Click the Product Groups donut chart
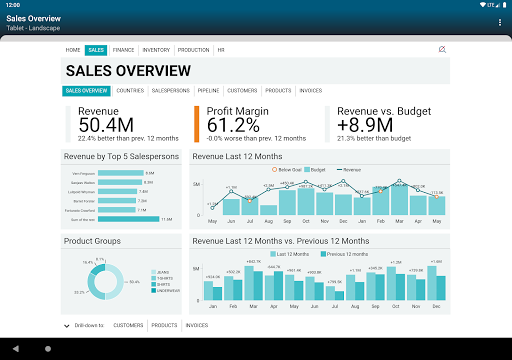This screenshot has width=512, height=360. [105, 282]
